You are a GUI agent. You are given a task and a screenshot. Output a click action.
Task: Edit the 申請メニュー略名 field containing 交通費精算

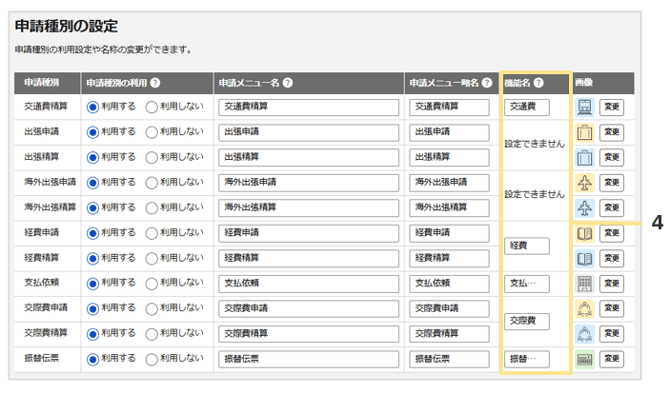coord(449,107)
